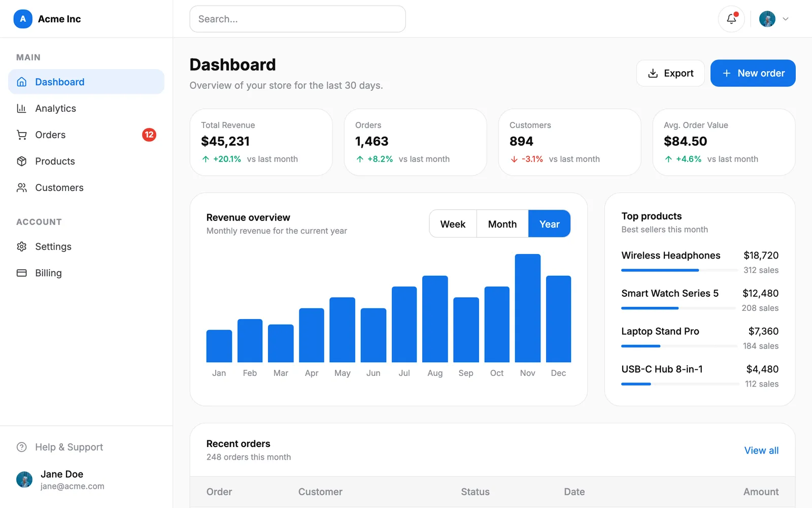Viewport: 812px width, 508px height.
Task: Select the Year chart range
Action: (x=550, y=224)
